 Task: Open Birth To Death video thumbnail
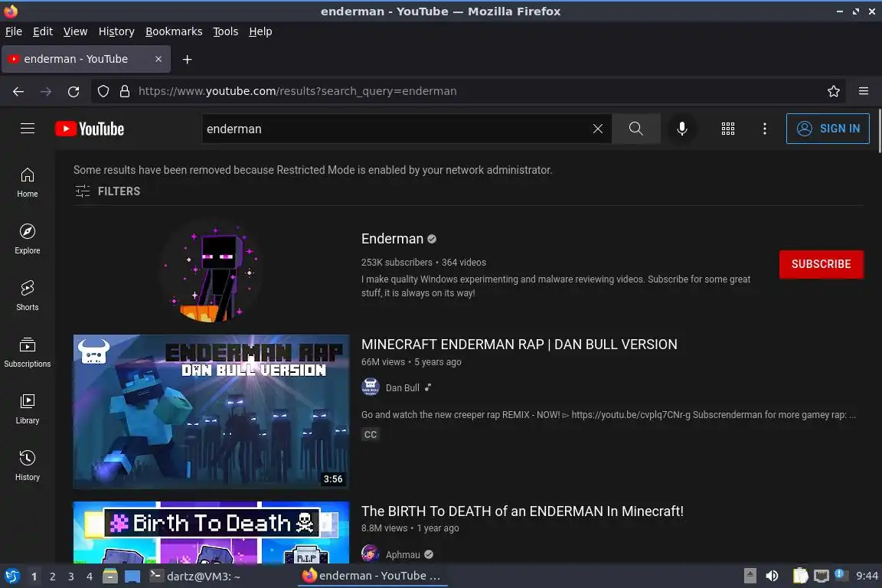211,532
